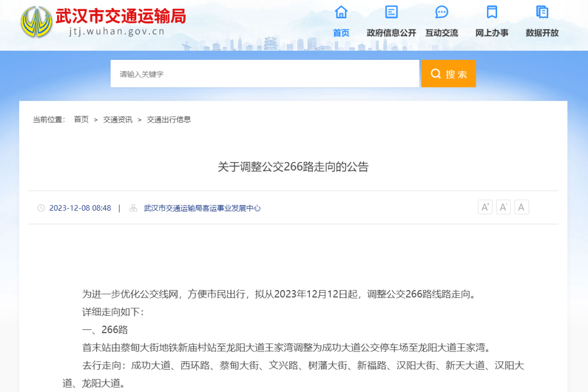
Task: Open 数据开放 via its data icon
Action: [x=541, y=12]
